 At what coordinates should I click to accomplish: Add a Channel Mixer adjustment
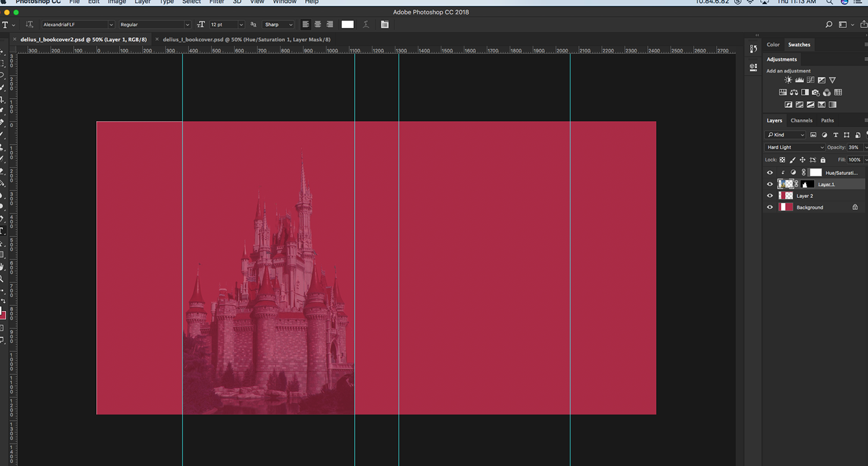(827, 92)
